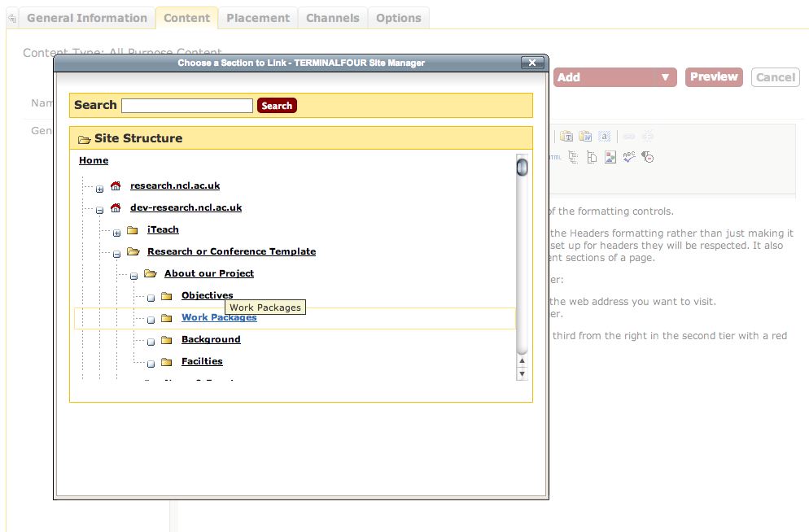Image resolution: width=809 pixels, height=532 pixels.
Task: Collapse the dev-research.ncl.ac.uk tree node
Action: pos(99,211)
